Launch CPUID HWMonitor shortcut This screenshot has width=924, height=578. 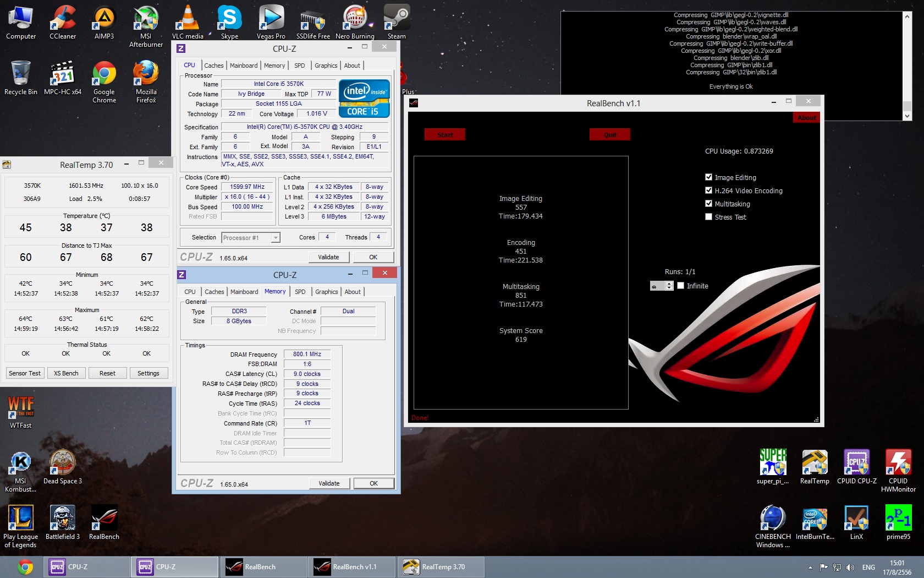click(x=898, y=471)
